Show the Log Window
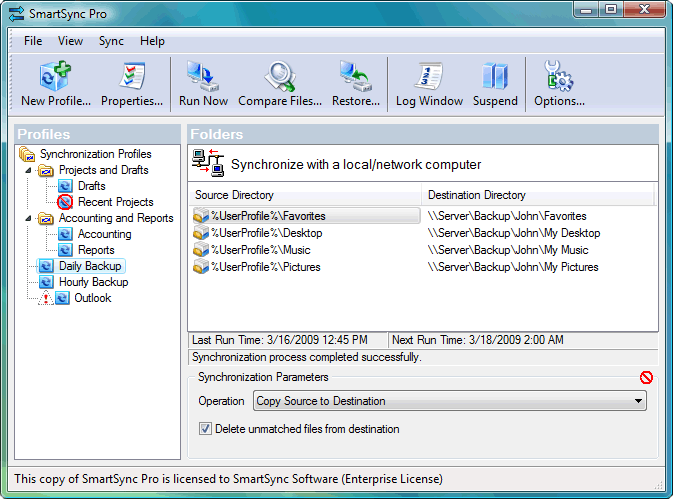673x499 pixels. coord(429,78)
